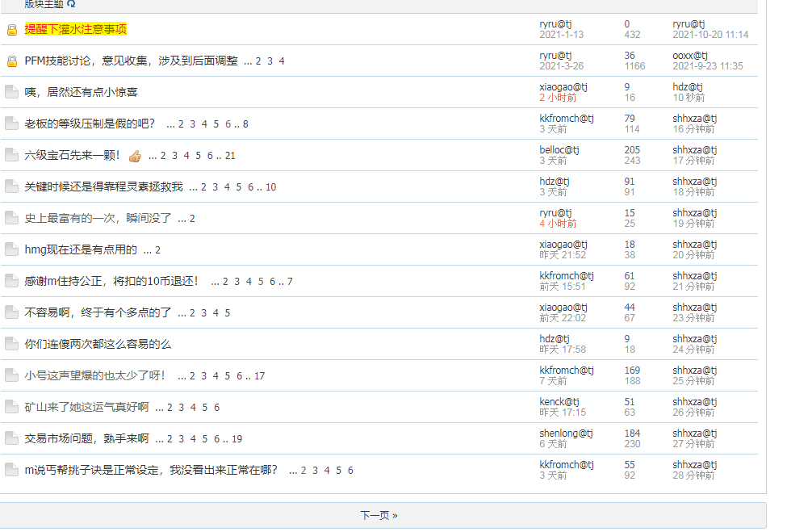Viewport: 787px width, 532px height.
Task: View author xiaogao@tj of 咦,居然还有点小惊喜
Action: pos(563,87)
